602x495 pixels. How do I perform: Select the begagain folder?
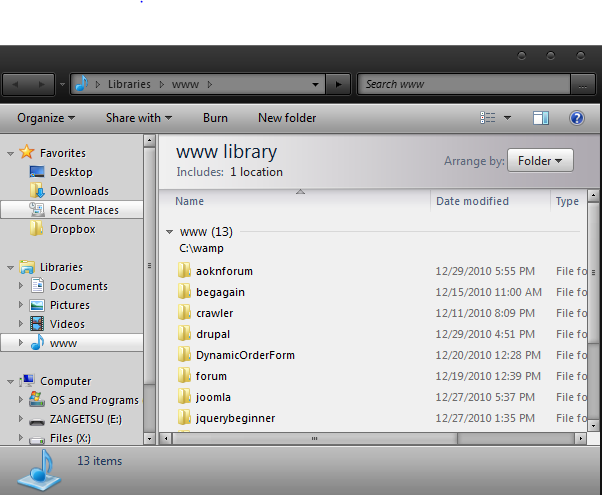pos(220,292)
